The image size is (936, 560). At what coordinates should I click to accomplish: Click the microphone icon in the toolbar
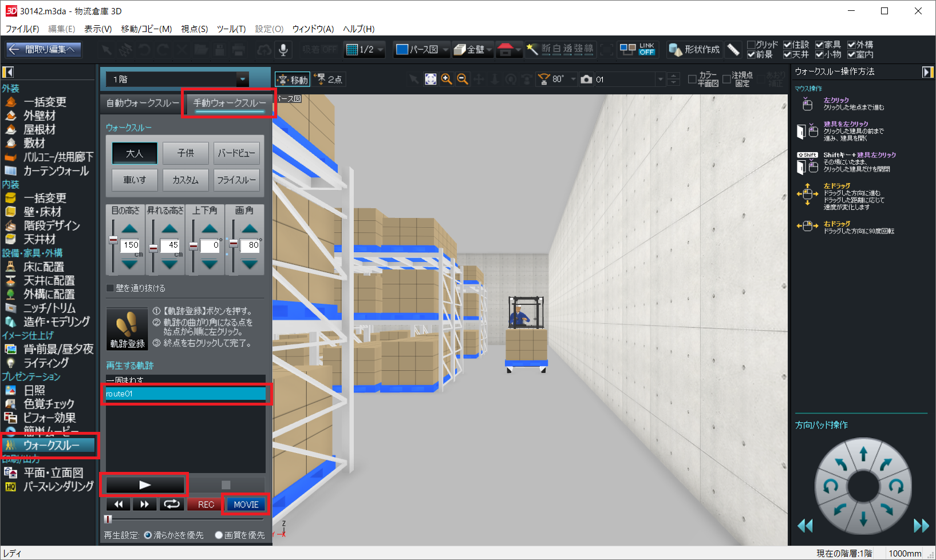(283, 50)
